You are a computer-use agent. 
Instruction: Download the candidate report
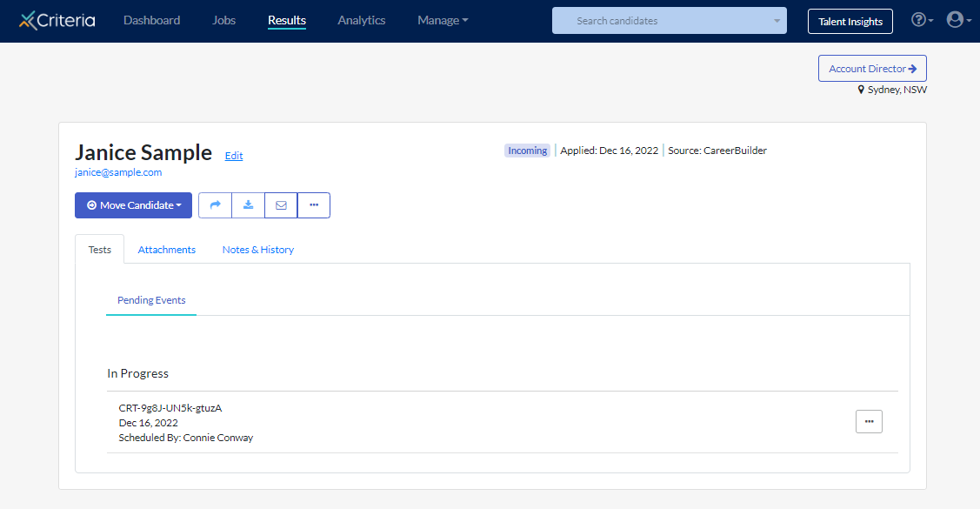pos(248,205)
